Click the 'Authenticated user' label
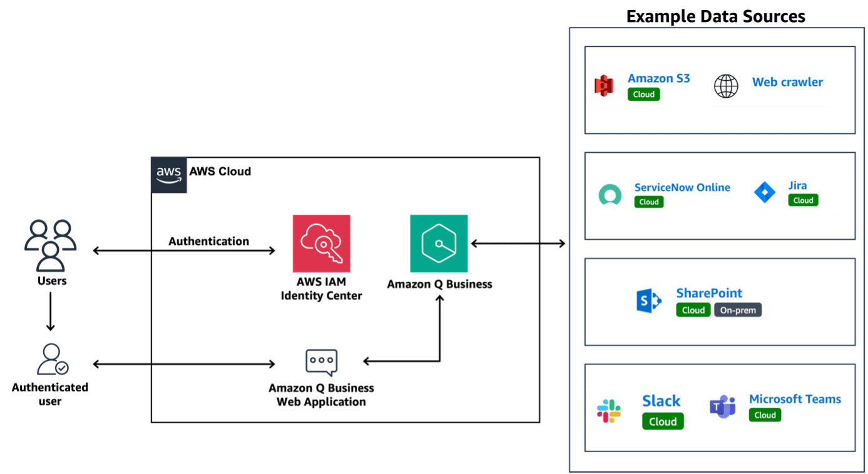 point(50,394)
